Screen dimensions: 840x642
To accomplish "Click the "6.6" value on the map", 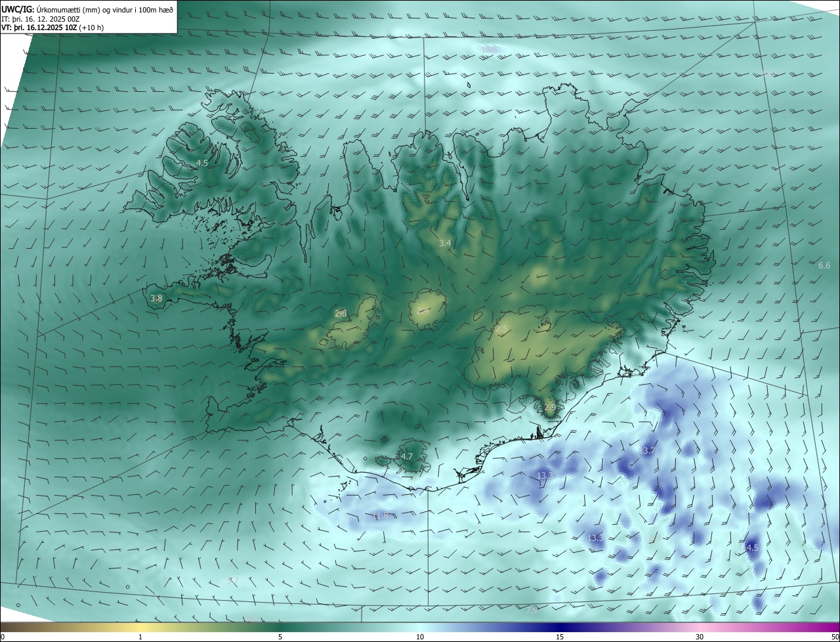I will 824,265.
